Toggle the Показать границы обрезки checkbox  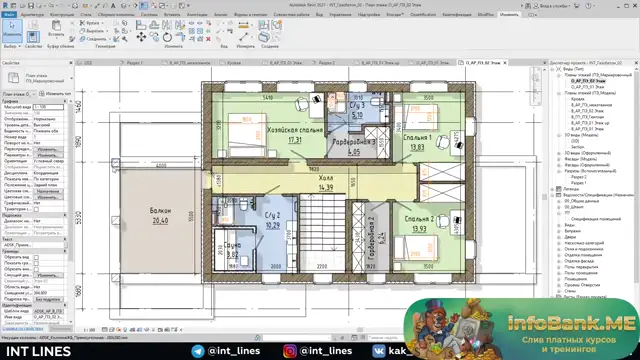point(36,263)
